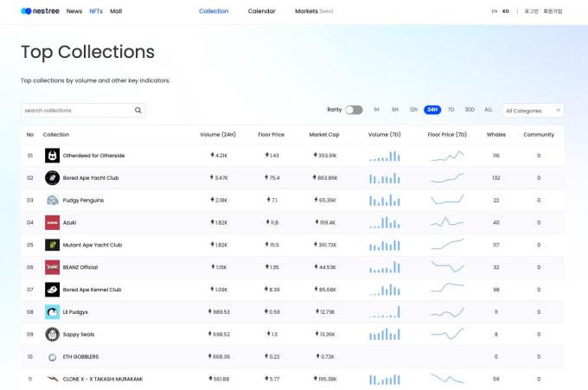588x390 pixels.
Task: Click the BEANZ Official avatar
Action: click(52, 267)
